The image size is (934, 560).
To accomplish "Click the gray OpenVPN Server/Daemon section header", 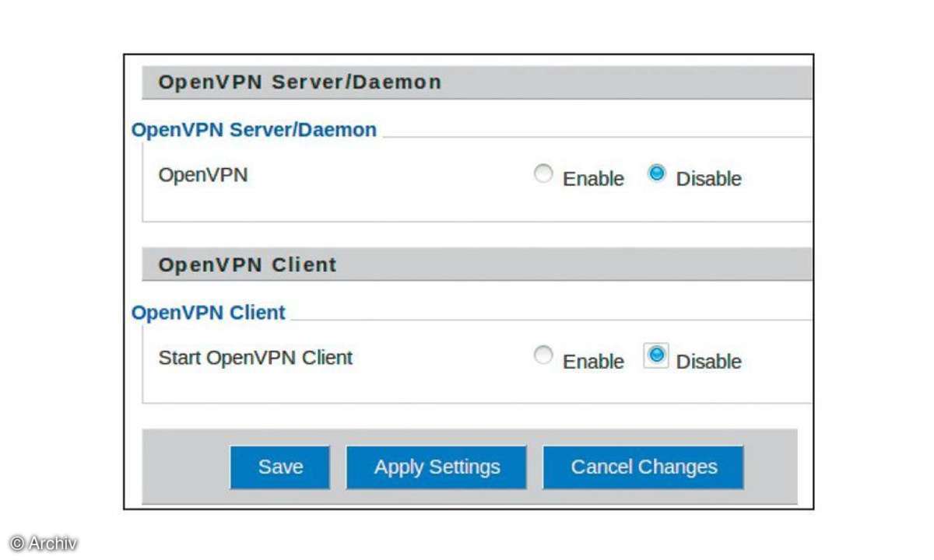I will pyautogui.click(x=477, y=82).
